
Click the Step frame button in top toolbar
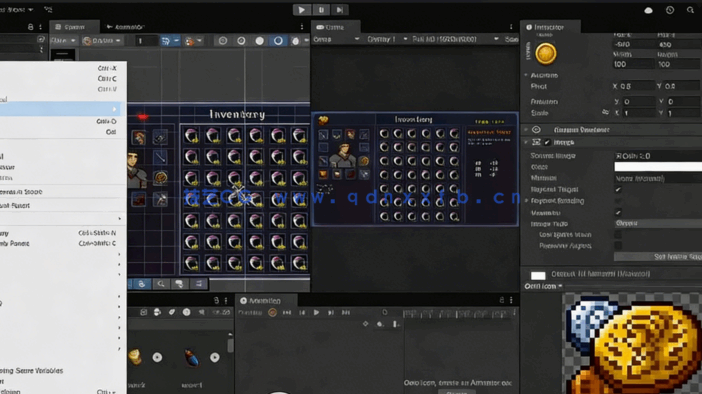tap(340, 10)
